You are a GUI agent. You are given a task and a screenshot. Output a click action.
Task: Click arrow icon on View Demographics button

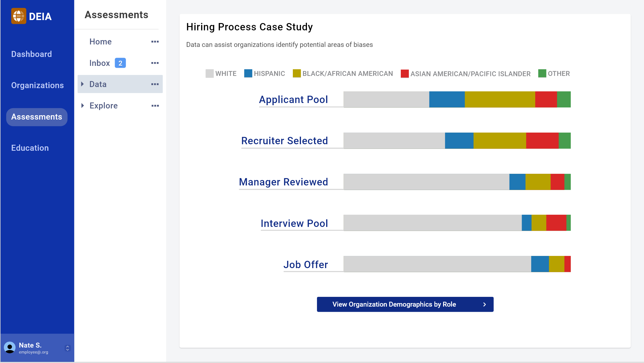point(484,304)
